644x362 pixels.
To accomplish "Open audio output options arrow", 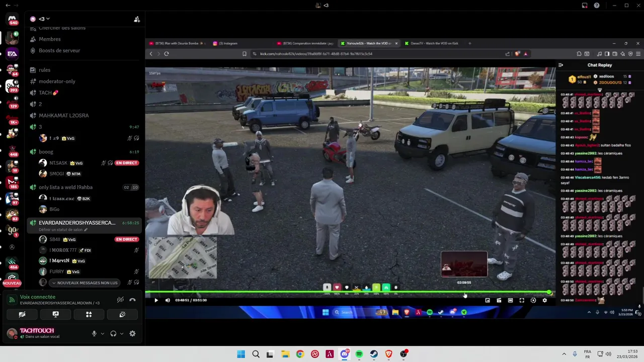I will click(x=122, y=333).
